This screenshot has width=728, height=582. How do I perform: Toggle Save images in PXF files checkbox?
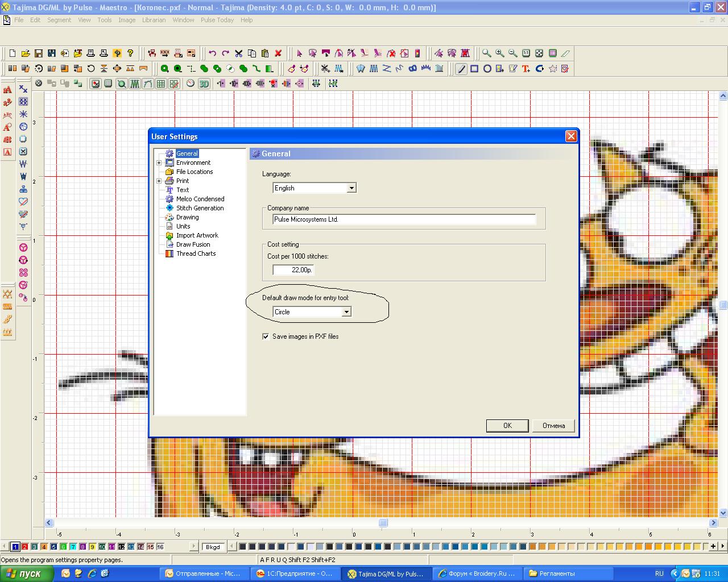[x=266, y=336]
